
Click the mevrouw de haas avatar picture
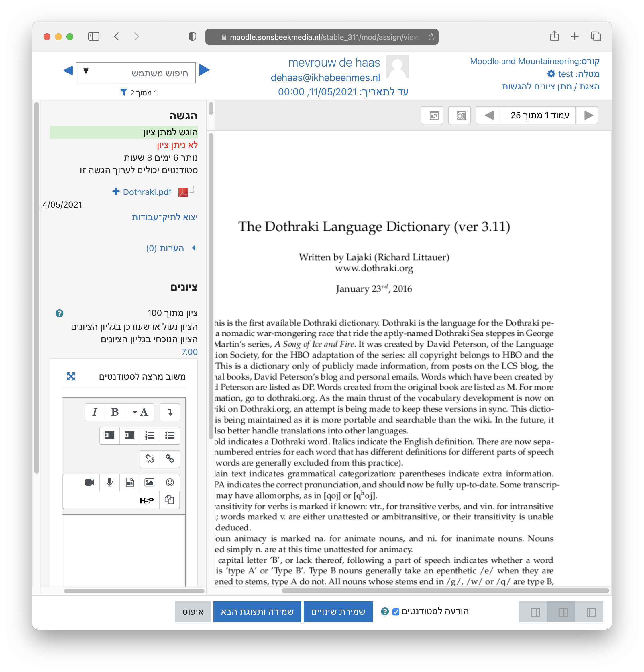[397, 67]
